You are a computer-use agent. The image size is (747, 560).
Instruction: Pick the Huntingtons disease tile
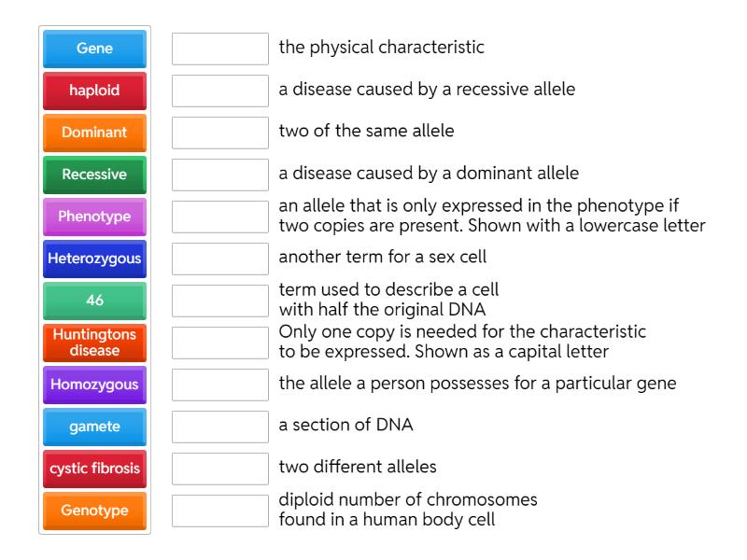point(94,343)
